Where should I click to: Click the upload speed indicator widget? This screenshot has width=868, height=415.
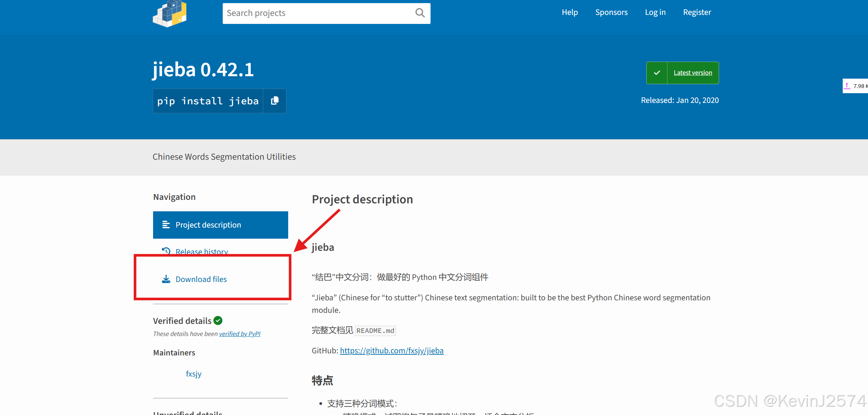(856, 86)
